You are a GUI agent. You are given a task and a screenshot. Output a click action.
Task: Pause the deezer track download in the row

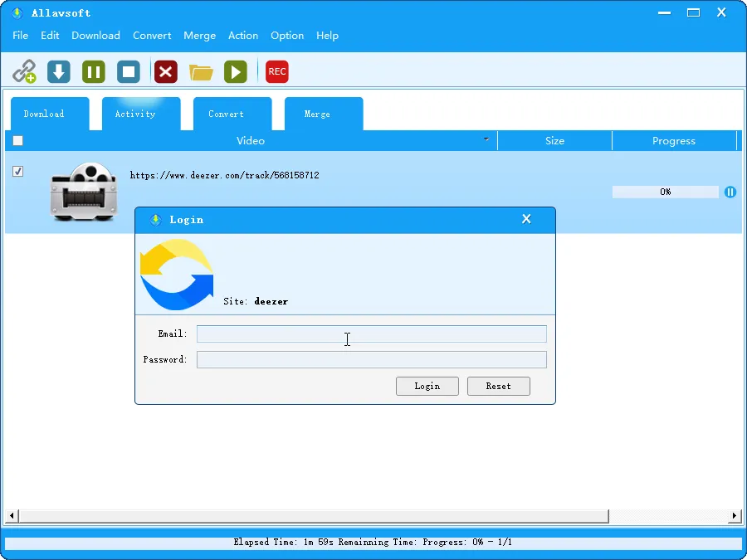tap(730, 192)
